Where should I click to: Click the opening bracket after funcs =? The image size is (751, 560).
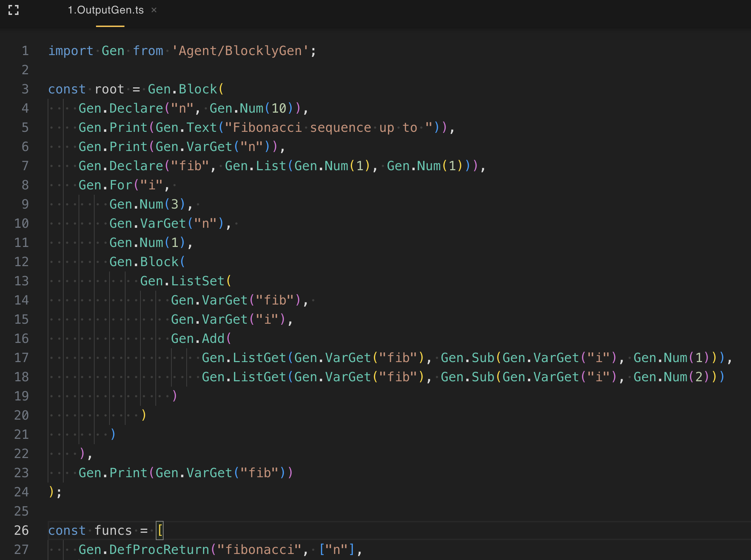160,530
